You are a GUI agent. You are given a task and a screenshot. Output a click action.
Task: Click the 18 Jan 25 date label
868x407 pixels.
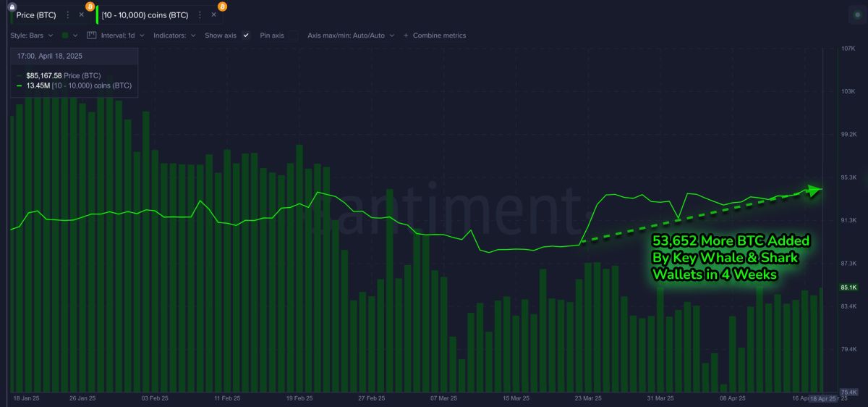point(27,398)
